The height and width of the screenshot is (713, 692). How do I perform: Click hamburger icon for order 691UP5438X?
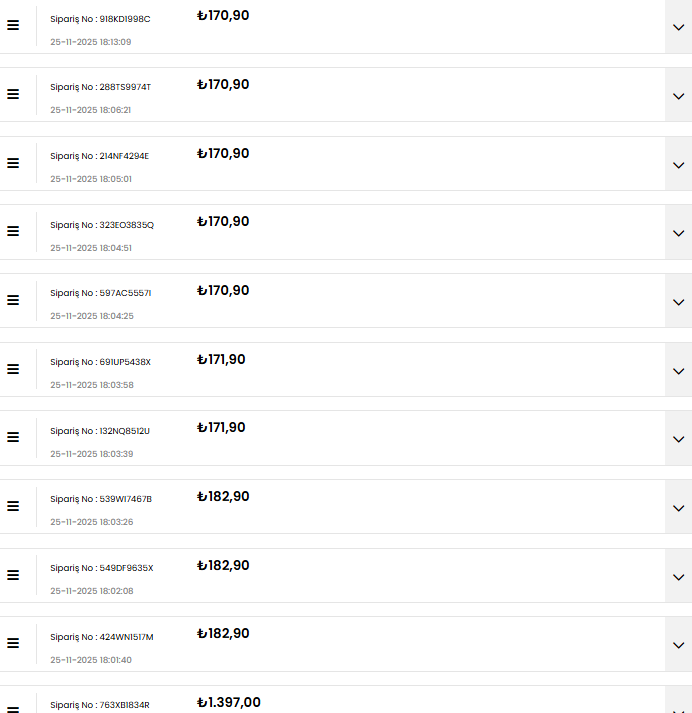point(13,369)
